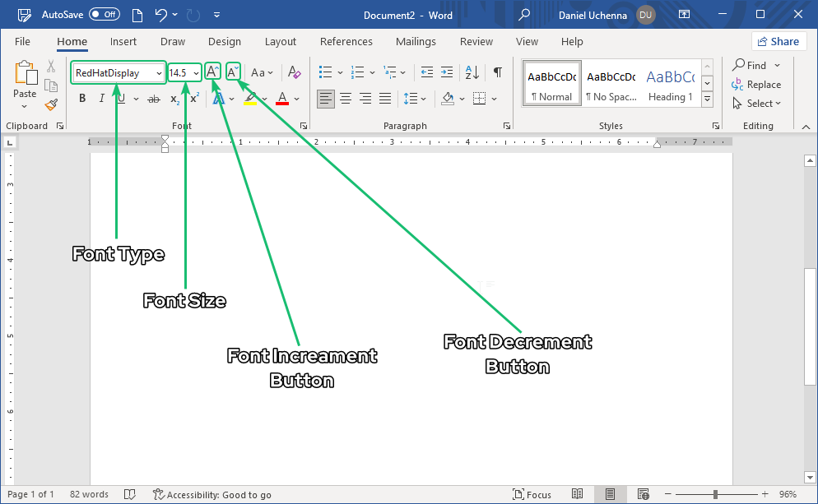Switch to the Insert tab

[x=123, y=42]
